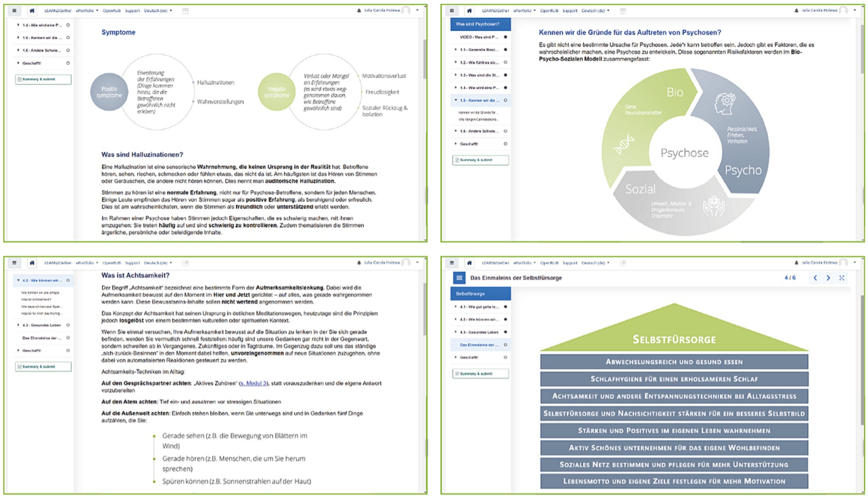Go to next page arrow in Selbstfürsorge book
The width and height of the screenshot is (868, 498).
(828, 278)
